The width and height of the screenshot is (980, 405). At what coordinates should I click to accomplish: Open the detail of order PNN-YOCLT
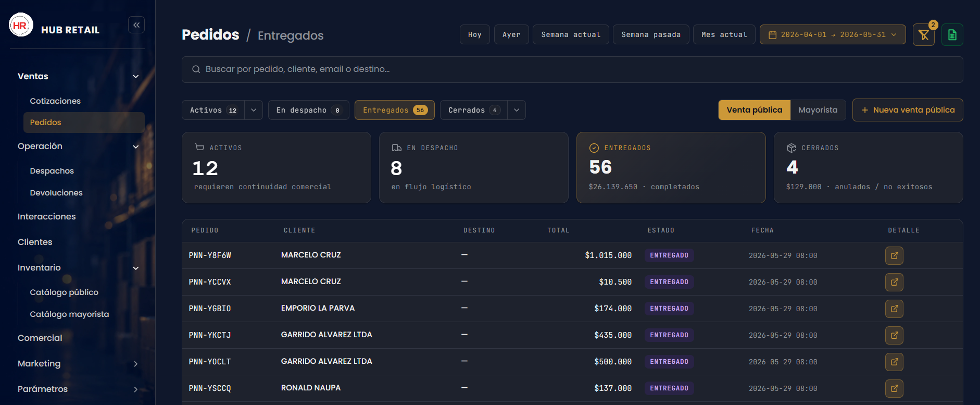(894, 362)
